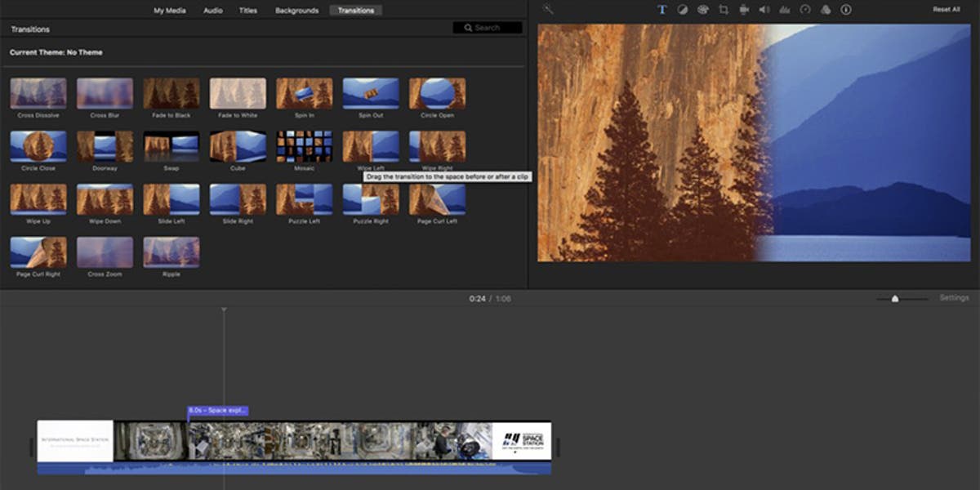Image resolution: width=980 pixels, height=490 pixels.
Task: Show the clip information icon
Action: pyautogui.click(x=846, y=10)
